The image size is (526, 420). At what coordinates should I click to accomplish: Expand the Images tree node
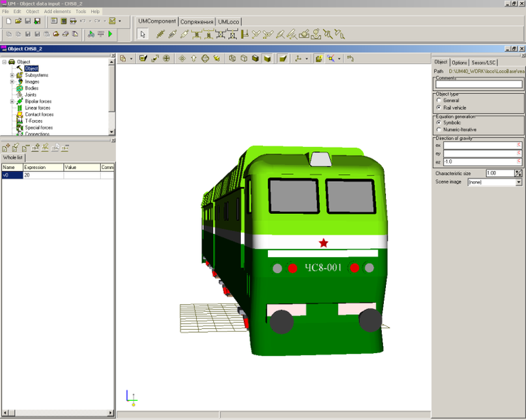[12, 82]
